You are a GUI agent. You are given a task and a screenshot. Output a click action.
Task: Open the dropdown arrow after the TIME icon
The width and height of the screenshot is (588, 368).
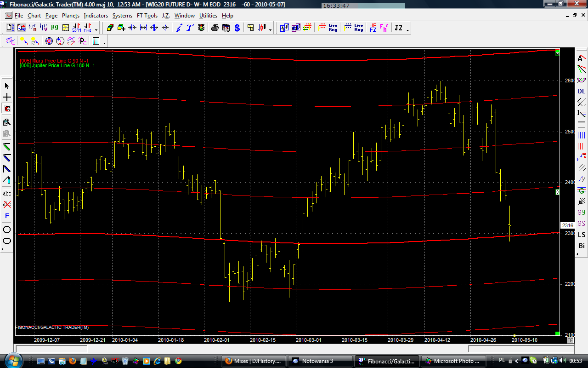pos(96,30)
